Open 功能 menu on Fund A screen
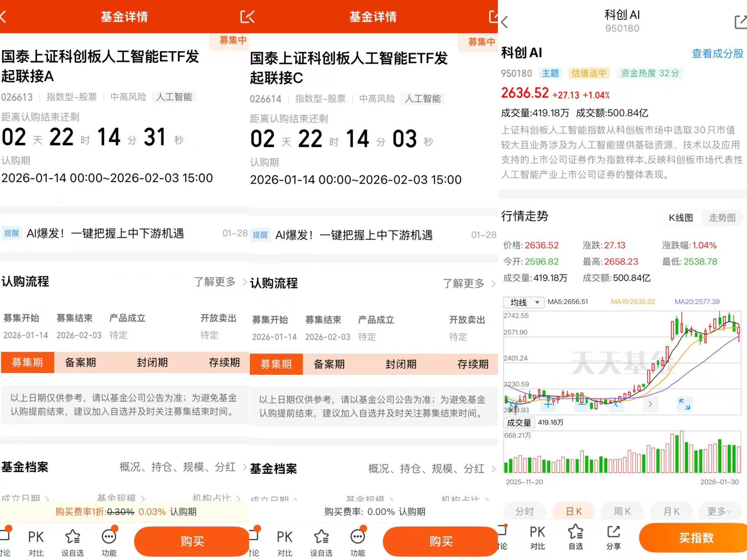 point(109,543)
